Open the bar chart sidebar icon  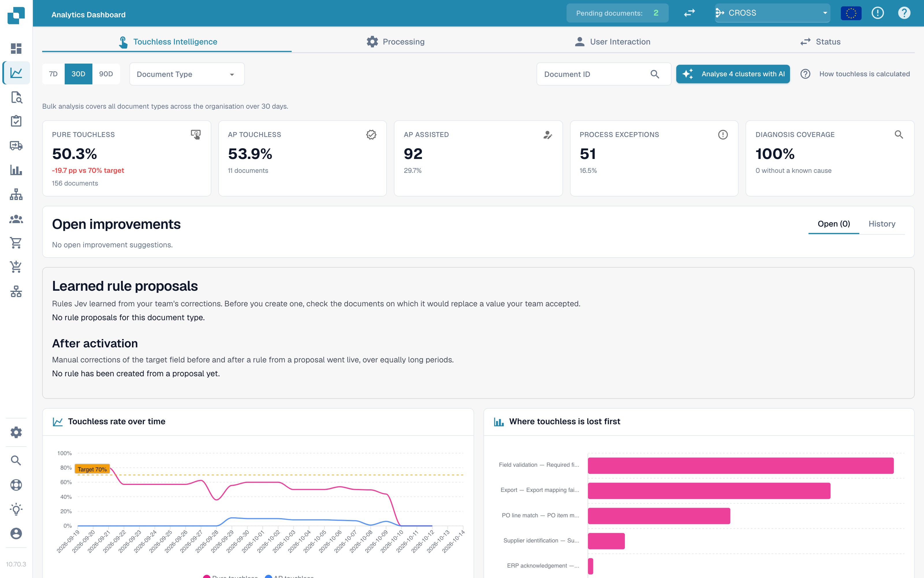pyautogui.click(x=16, y=170)
